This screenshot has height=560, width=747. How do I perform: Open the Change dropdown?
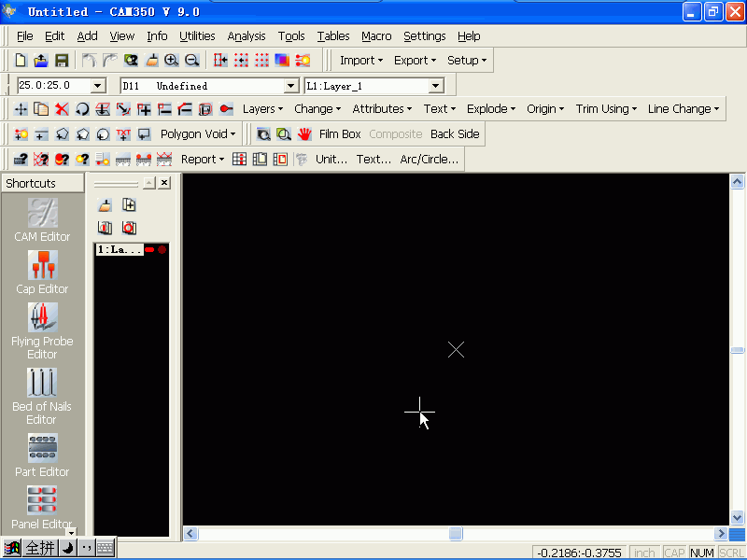pos(317,109)
